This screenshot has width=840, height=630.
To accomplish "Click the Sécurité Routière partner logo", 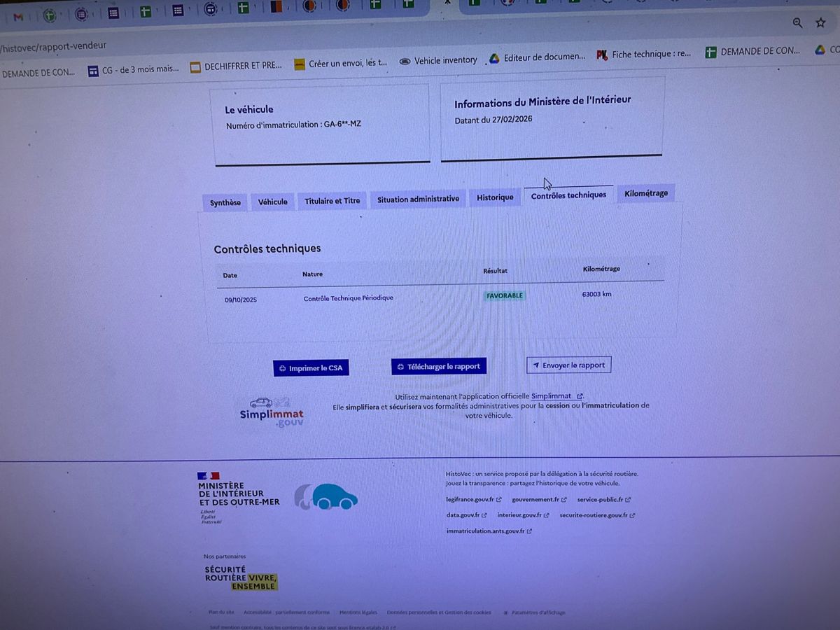I will click(241, 577).
